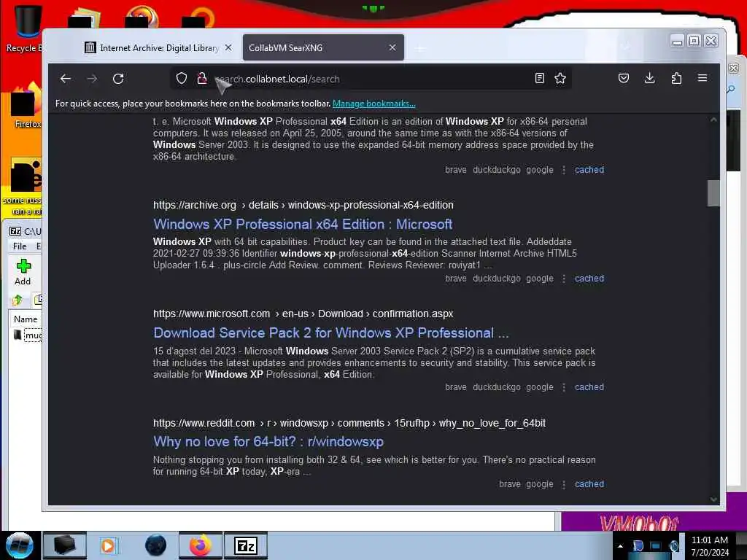This screenshot has height=560, width=747.
Task: Open the Firefox hamburger application menu
Action: pos(703,78)
